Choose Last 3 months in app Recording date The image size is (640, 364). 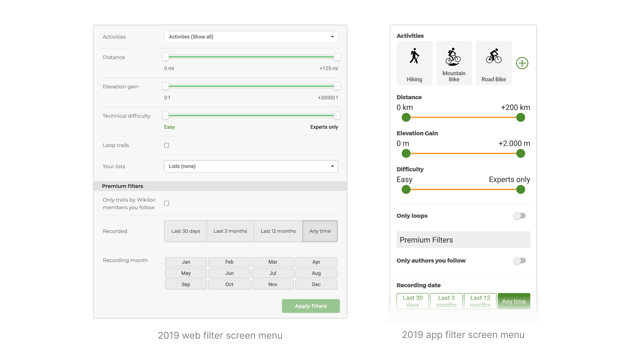(x=446, y=301)
